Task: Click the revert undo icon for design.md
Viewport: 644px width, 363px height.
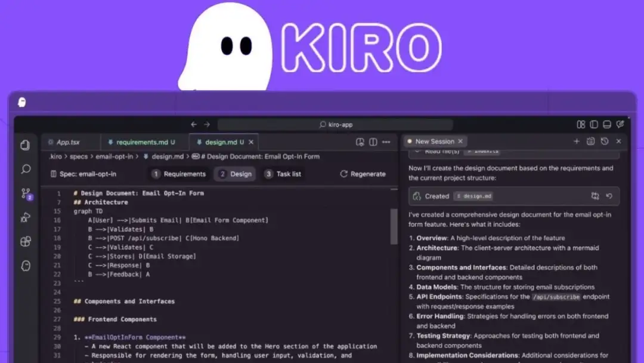Action: tap(609, 196)
